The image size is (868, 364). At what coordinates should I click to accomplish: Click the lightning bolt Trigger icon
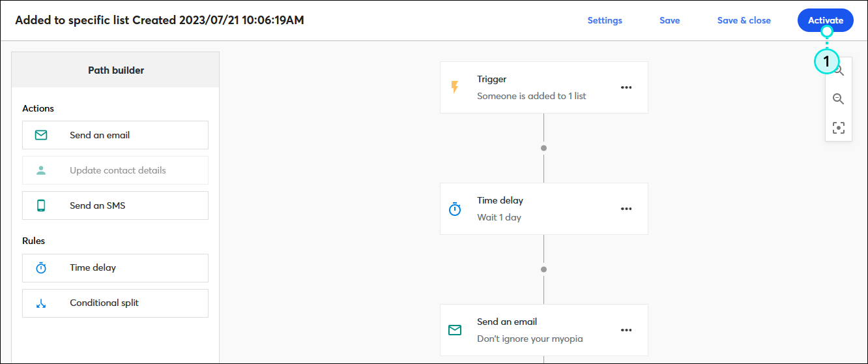click(x=455, y=87)
